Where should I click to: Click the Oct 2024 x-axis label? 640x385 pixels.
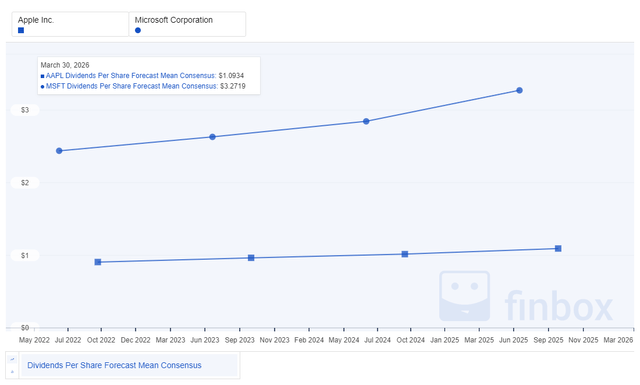click(x=411, y=340)
